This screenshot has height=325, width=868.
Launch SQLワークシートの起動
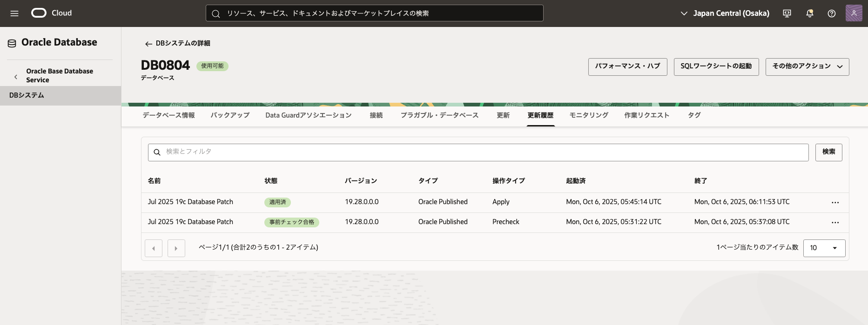point(716,66)
